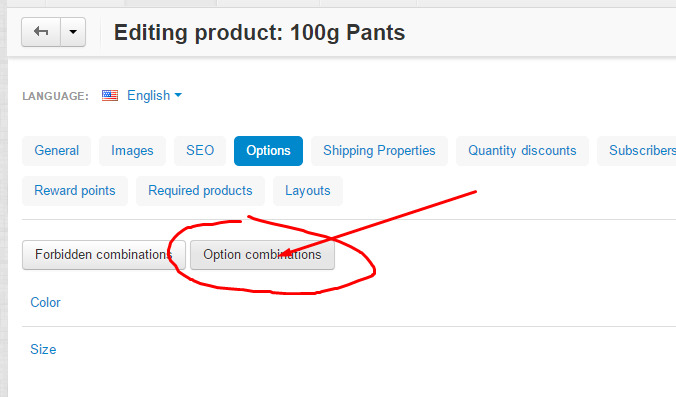The height and width of the screenshot is (397, 676).
Task: Show the Layouts tab
Action: point(308,191)
